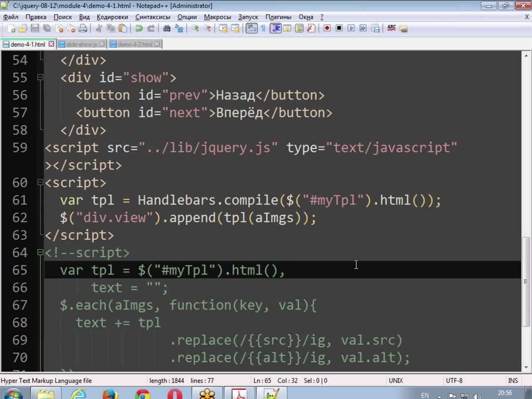Screen dimensions: 532x399
Task: Click the Replace toolbar icon
Action: [x=179, y=28]
